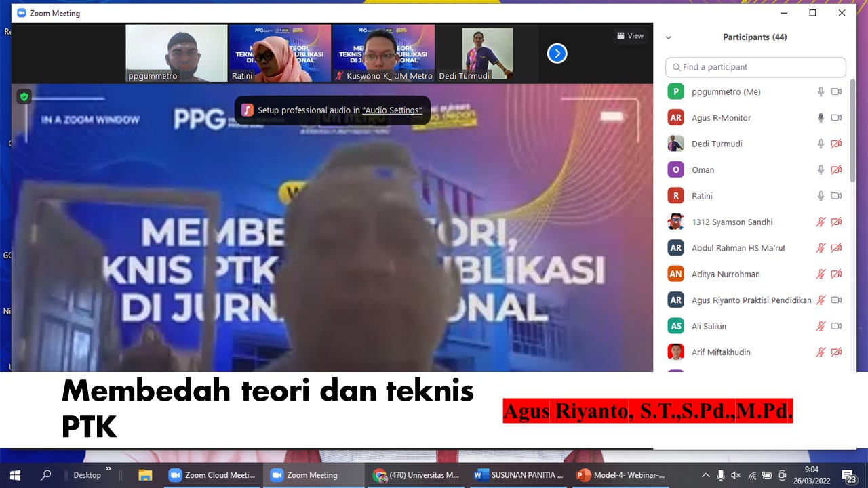
Task: Click muted volume icon in system tray
Action: [x=736, y=475]
